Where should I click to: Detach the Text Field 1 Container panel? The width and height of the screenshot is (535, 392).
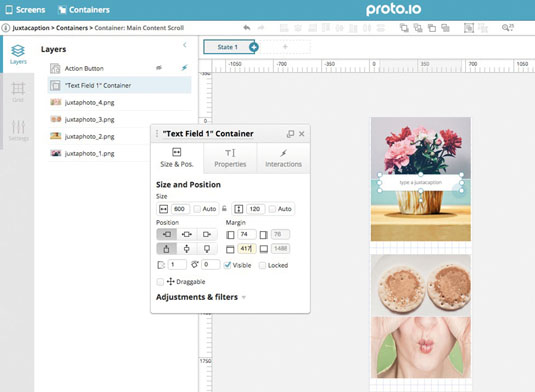290,134
